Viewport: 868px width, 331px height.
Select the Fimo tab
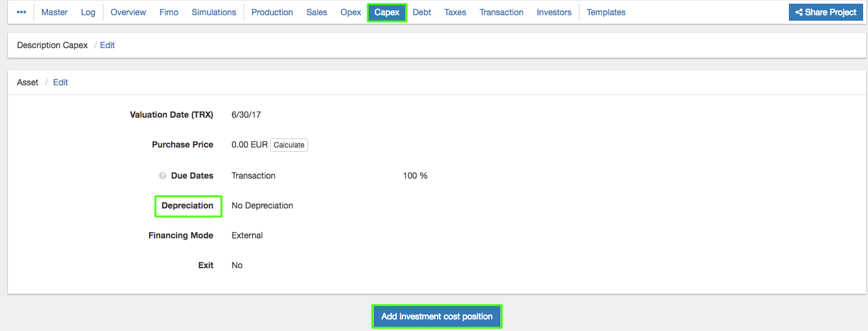(x=169, y=12)
